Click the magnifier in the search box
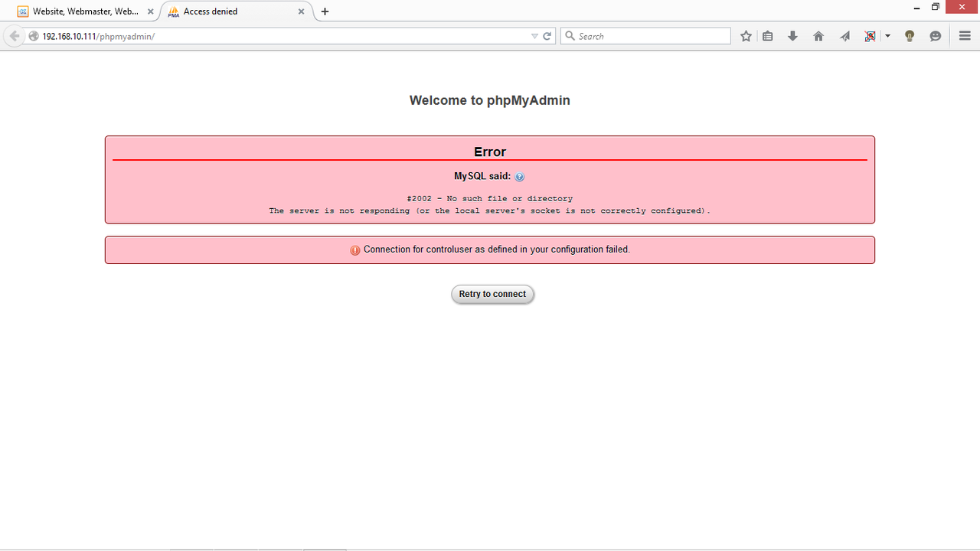Image resolution: width=980 pixels, height=551 pixels. pos(570,36)
